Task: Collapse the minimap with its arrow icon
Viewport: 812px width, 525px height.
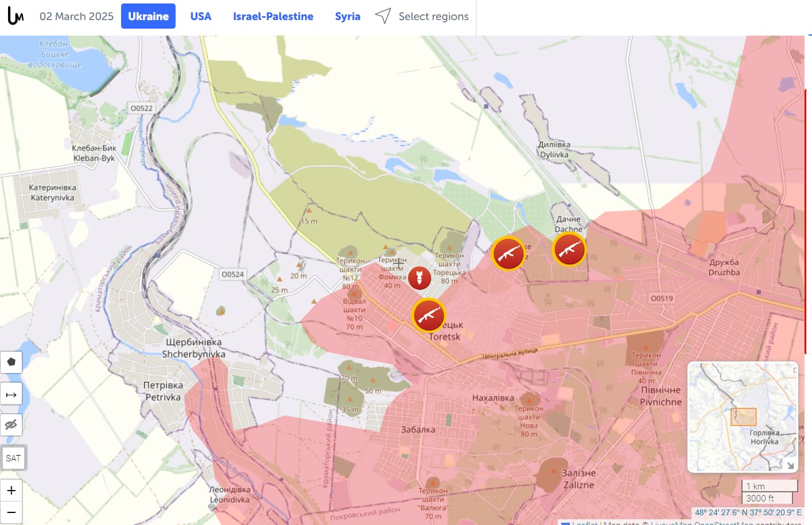Action: (791, 465)
